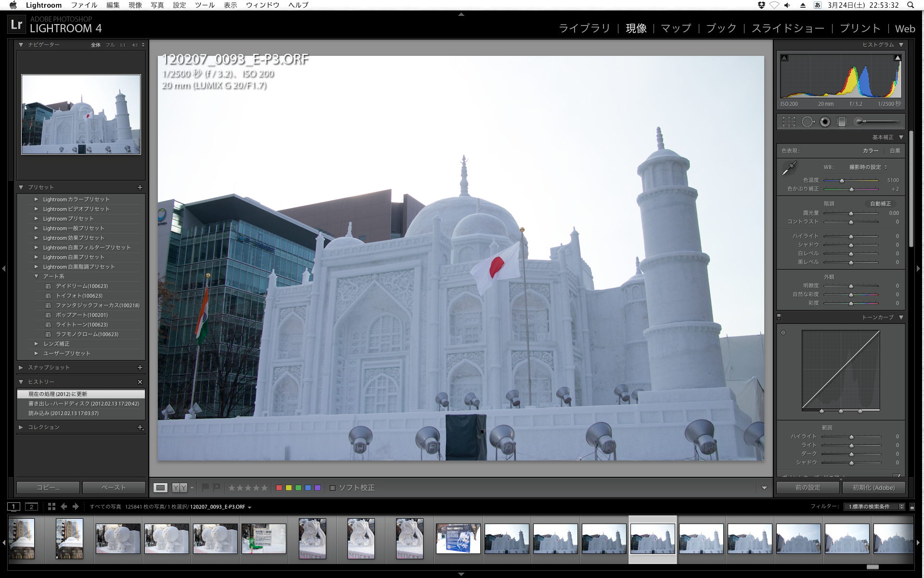Click the Before/After YY view button
This screenshot has height=578, width=924.
click(180, 487)
